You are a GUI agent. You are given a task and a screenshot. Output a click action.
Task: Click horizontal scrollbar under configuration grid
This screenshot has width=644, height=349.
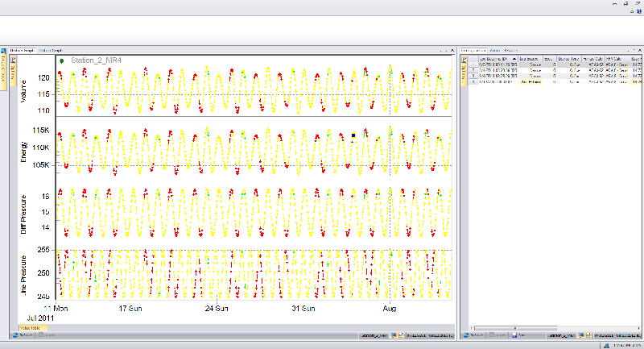point(515,328)
